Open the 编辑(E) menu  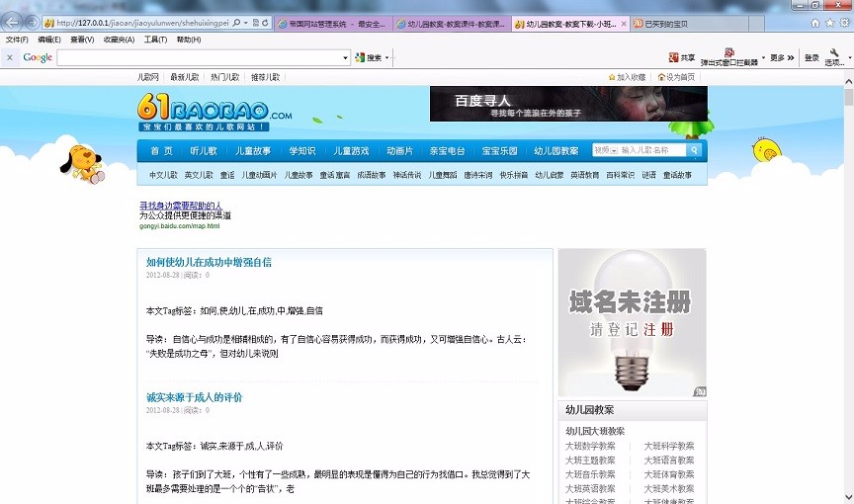(x=49, y=40)
